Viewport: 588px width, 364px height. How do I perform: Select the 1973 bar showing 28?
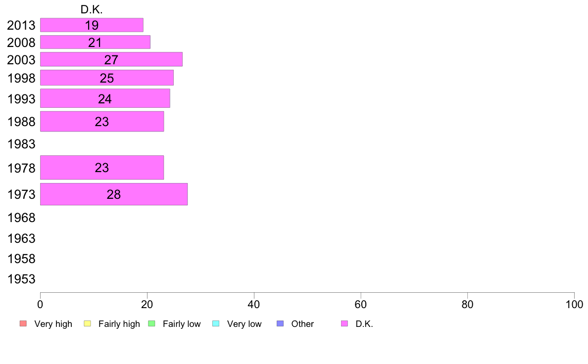coord(114,194)
